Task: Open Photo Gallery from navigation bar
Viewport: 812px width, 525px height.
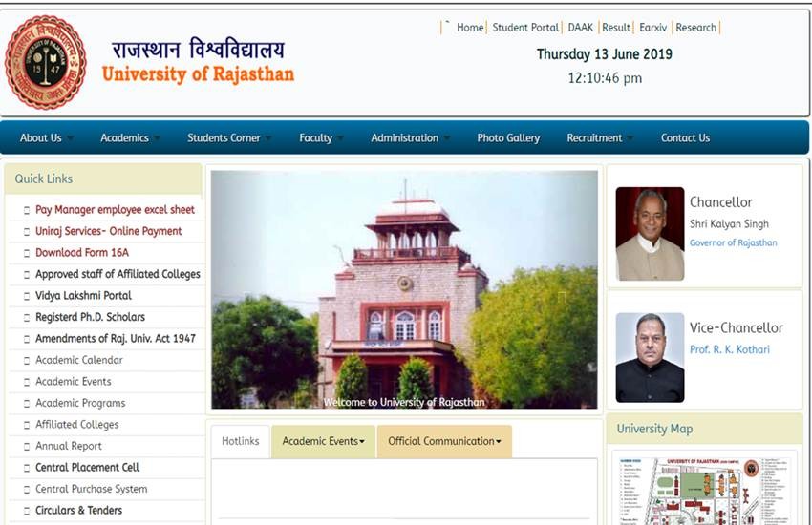Action: (508, 138)
